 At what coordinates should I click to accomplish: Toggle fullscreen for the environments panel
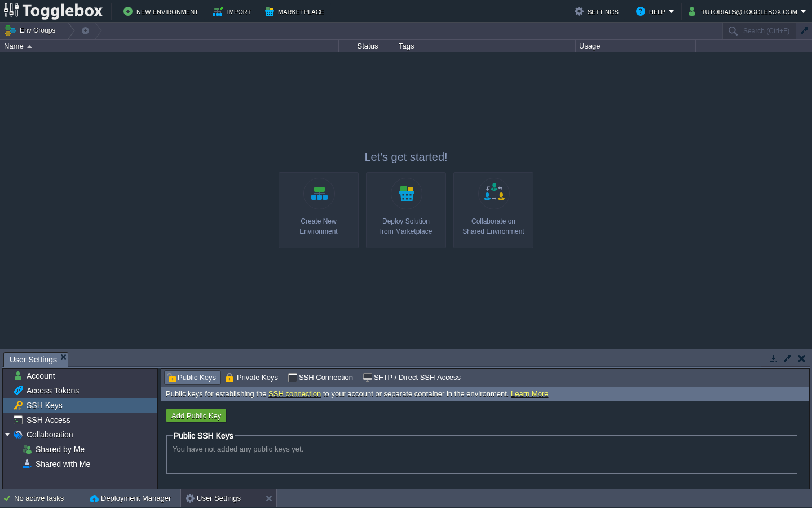pos(804,31)
